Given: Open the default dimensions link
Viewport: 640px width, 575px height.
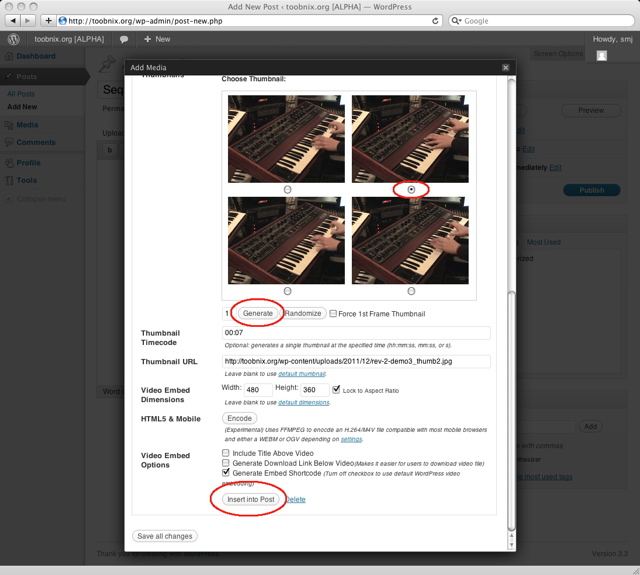Looking at the screenshot, I should pos(304,402).
